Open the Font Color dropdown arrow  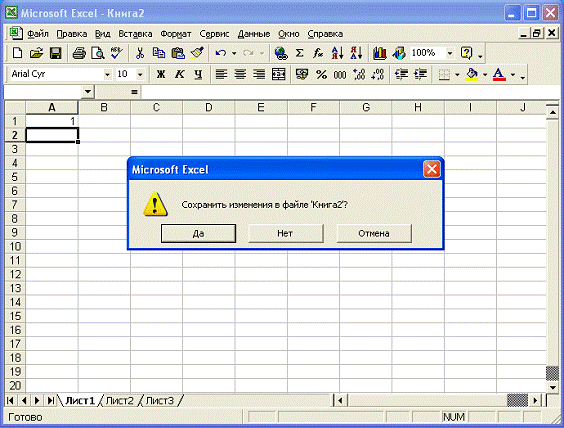513,75
